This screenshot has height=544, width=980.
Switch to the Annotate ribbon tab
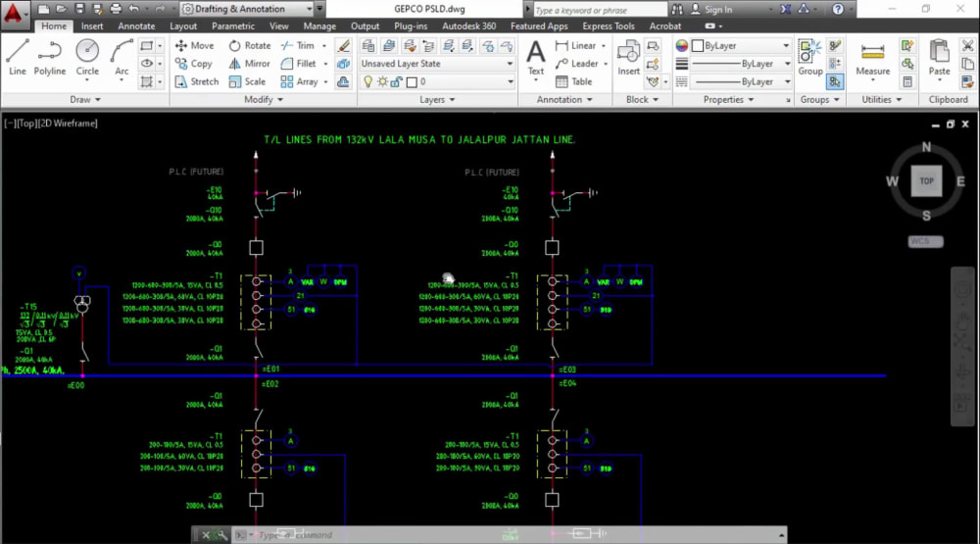click(x=136, y=26)
